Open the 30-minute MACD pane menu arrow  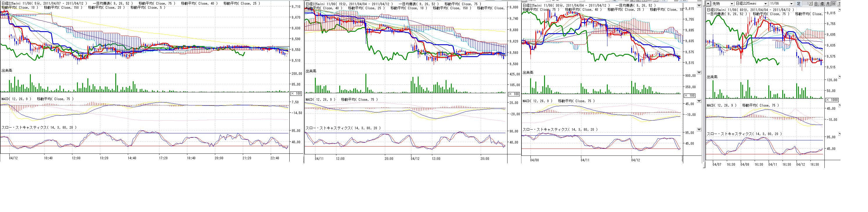click(x=699, y=101)
